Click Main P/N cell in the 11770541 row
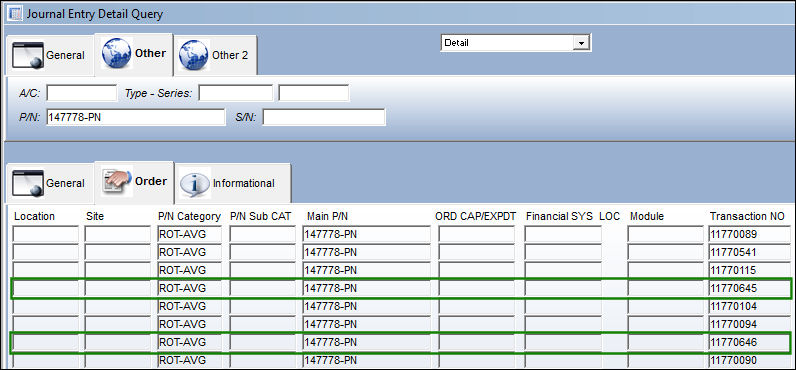Viewport: 796px width, 370px height. click(366, 252)
